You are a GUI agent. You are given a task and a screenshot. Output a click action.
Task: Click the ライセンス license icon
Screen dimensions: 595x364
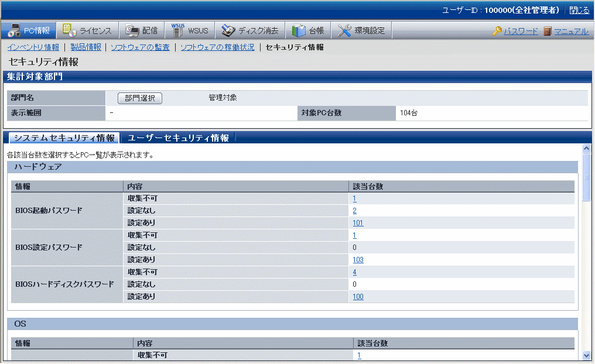point(70,30)
